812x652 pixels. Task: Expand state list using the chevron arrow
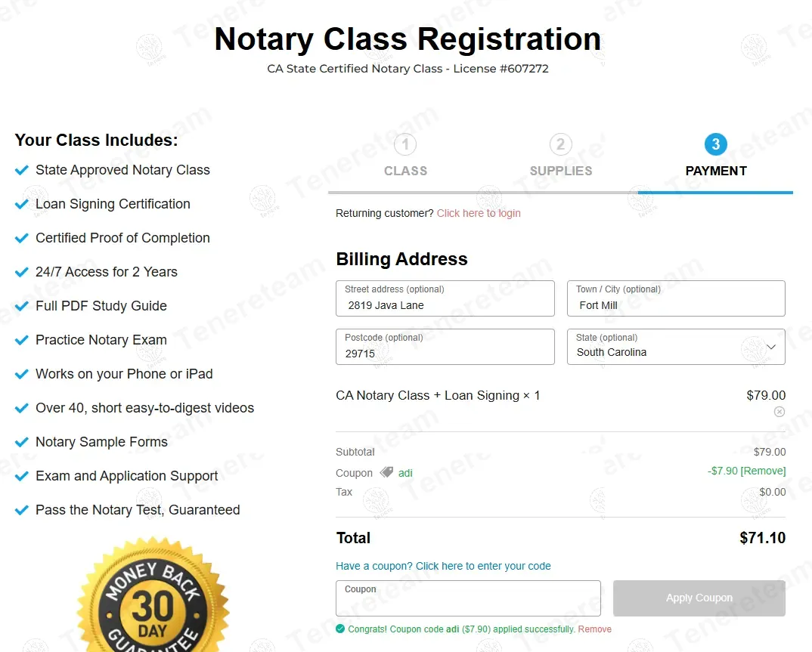coord(771,347)
